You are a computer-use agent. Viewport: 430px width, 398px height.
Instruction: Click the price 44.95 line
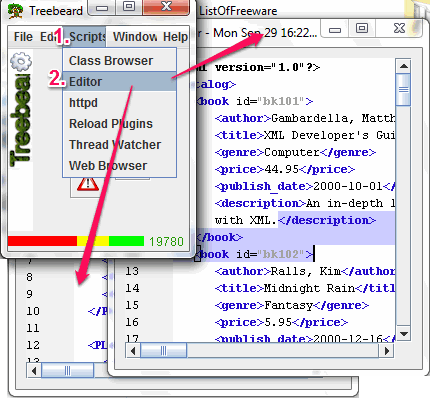285,169
